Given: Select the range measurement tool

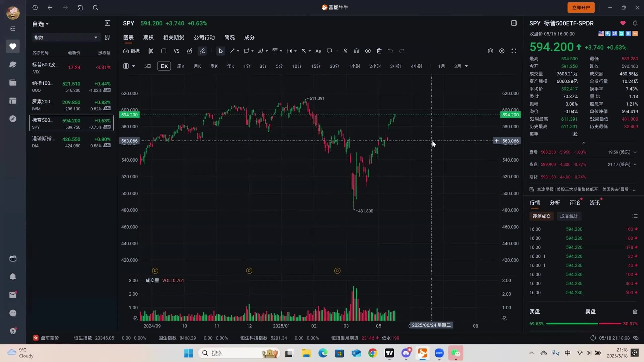Looking at the screenshot, I should (289, 51).
